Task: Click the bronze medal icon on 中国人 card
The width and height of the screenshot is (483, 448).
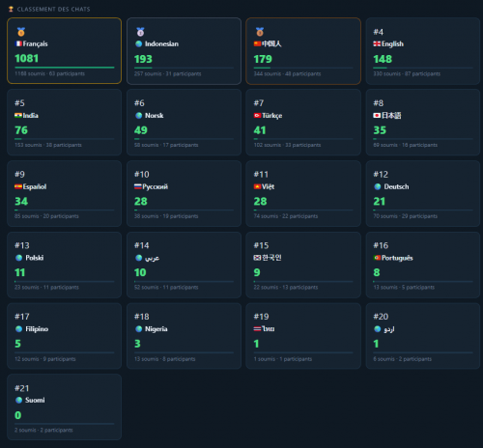Action: coord(260,32)
